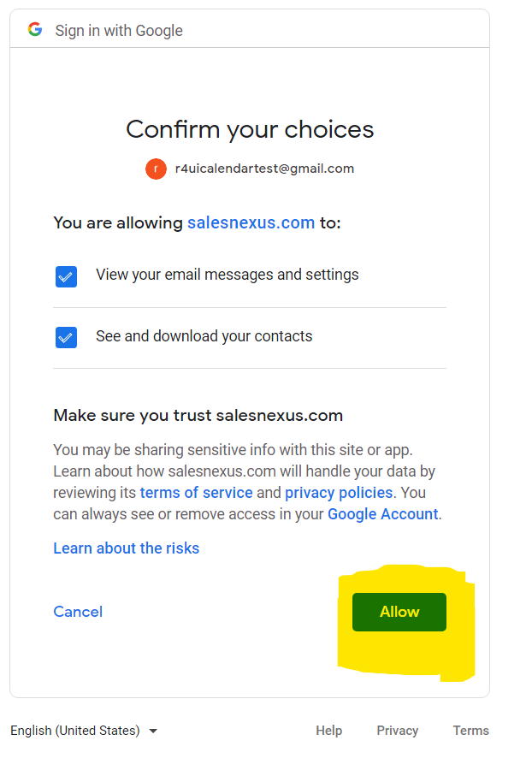The width and height of the screenshot is (532, 776).
Task: Open the Privacy footer link
Action: pyautogui.click(x=397, y=731)
